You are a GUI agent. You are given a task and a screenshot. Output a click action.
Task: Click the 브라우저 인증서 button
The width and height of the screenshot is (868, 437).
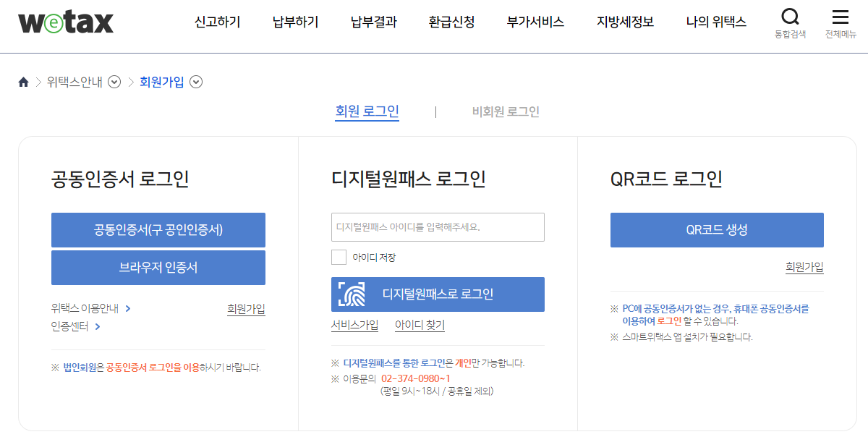[158, 268]
